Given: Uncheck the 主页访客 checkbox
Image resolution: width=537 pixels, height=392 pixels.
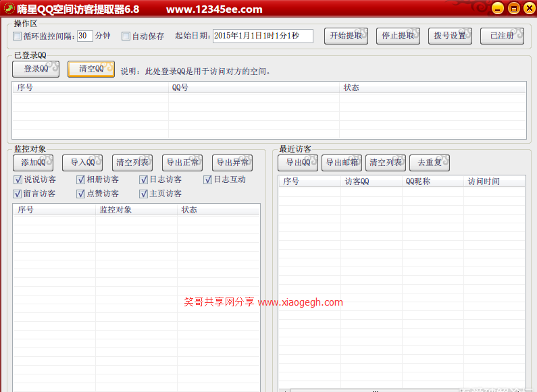Looking at the screenshot, I should 144,194.
